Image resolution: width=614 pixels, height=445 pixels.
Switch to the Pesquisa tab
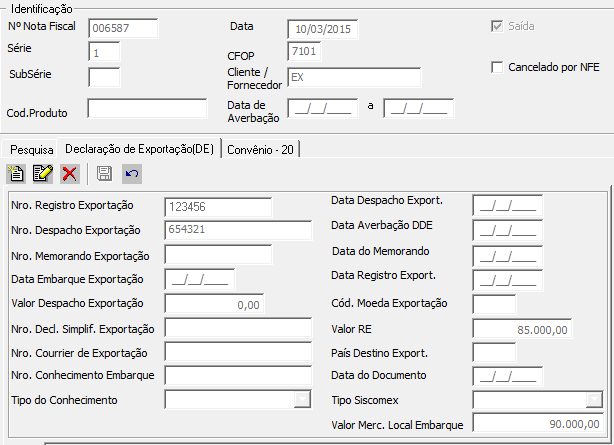pyautogui.click(x=31, y=149)
